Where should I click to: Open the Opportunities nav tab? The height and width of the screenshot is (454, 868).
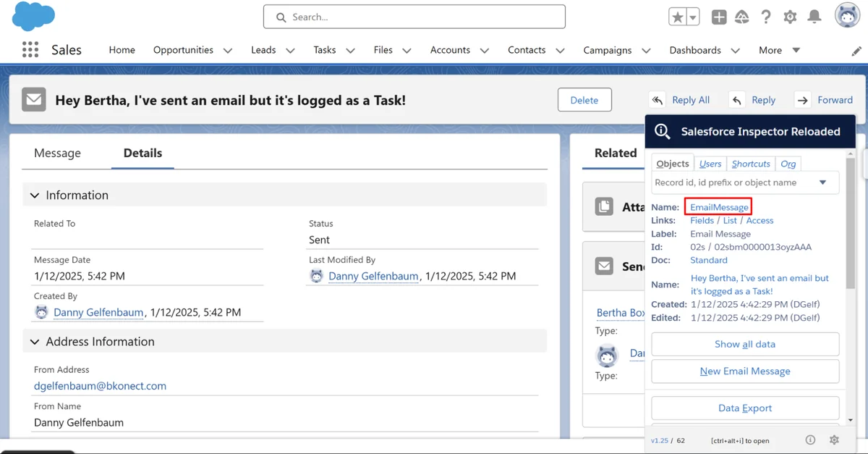tap(183, 50)
